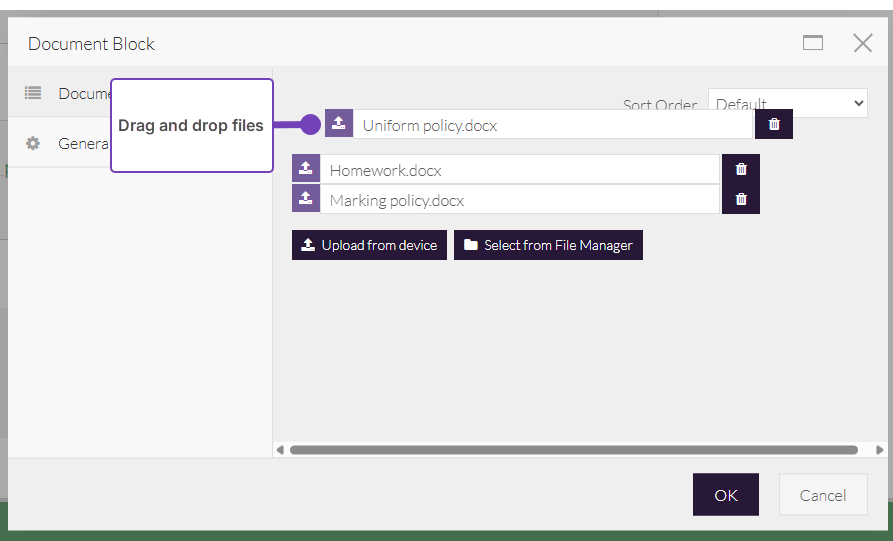The height and width of the screenshot is (541, 893).
Task: Choose Select from File Manager
Action: pyautogui.click(x=548, y=245)
